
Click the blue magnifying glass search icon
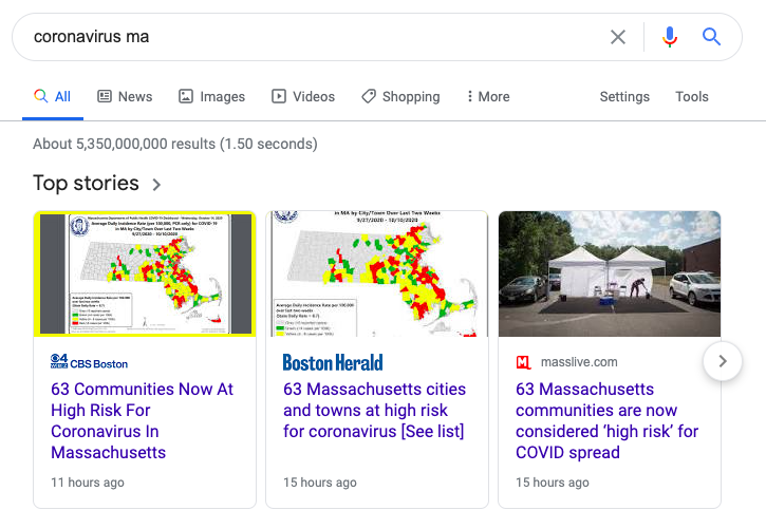[711, 37]
